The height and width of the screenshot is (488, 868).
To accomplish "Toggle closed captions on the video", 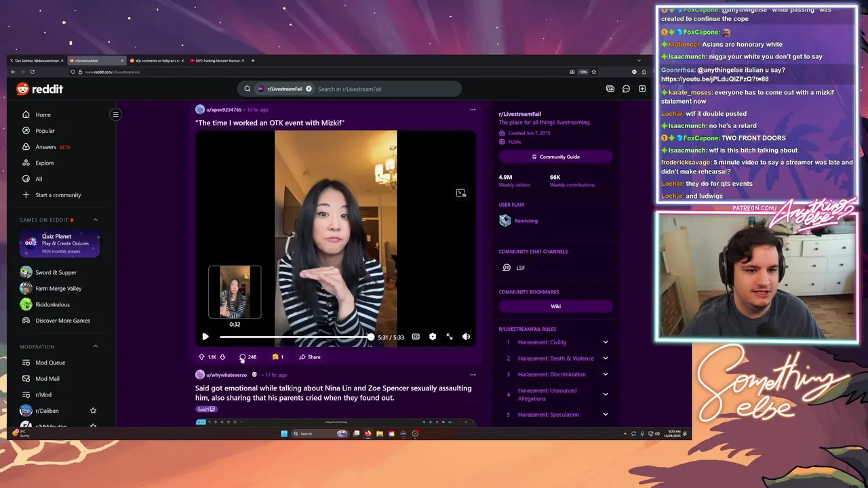I will click(x=416, y=337).
